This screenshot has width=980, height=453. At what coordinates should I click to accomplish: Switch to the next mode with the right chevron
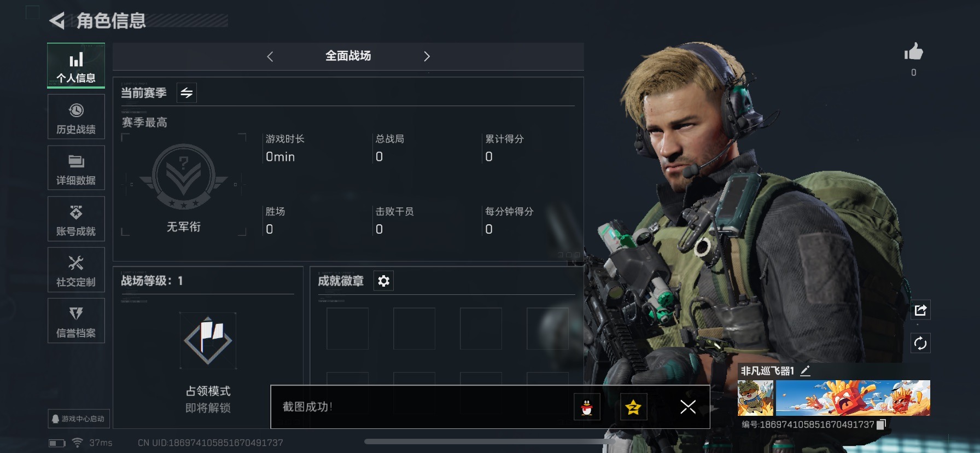(x=427, y=56)
